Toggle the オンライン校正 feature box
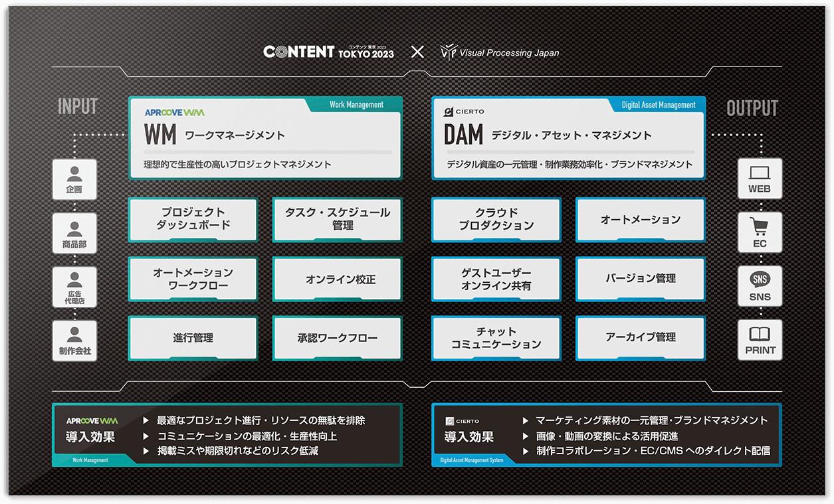This screenshot has height=504, width=834. pyautogui.click(x=336, y=279)
